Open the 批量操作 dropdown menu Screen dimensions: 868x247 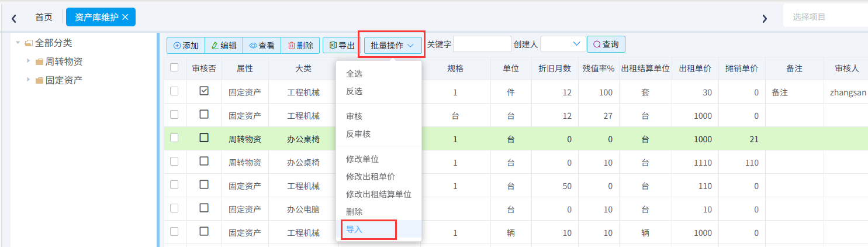[393, 45]
